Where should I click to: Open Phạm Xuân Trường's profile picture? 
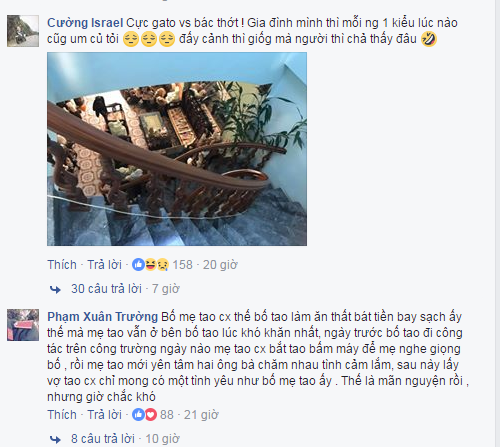tap(23, 325)
